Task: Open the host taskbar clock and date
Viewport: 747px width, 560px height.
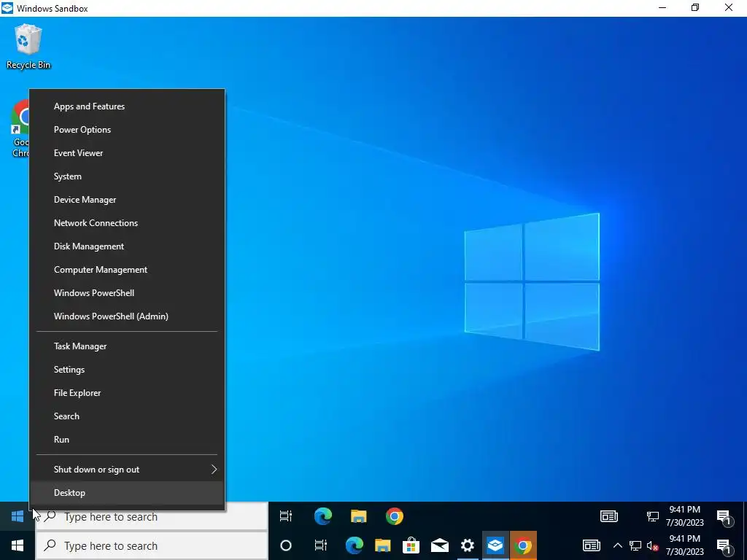Action: coord(684,545)
